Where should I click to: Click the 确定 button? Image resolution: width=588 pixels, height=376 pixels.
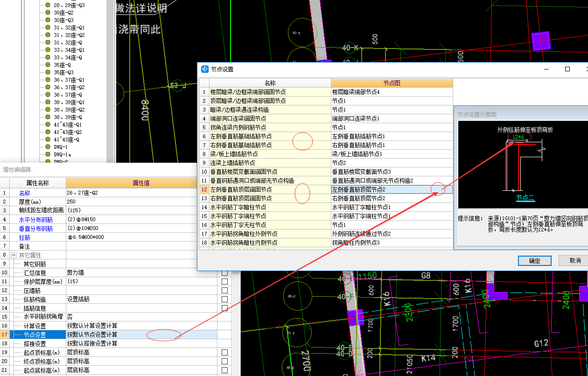[x=534, y=261]
